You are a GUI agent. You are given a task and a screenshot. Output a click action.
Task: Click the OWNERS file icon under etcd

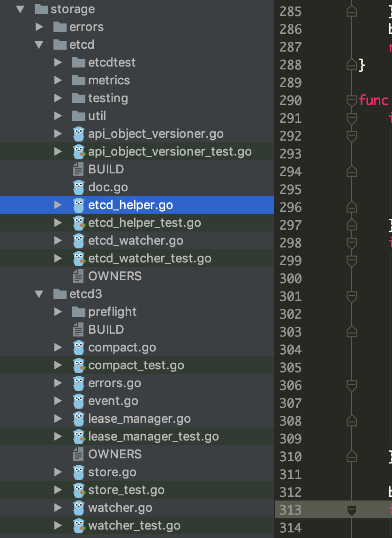click(x=78, y=276)
